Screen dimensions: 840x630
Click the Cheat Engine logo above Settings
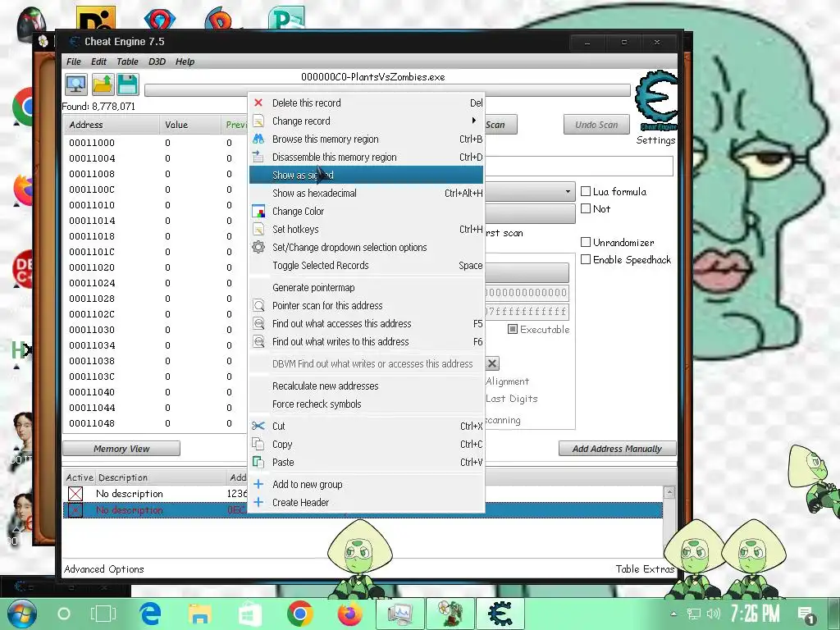tap(656, 101)
